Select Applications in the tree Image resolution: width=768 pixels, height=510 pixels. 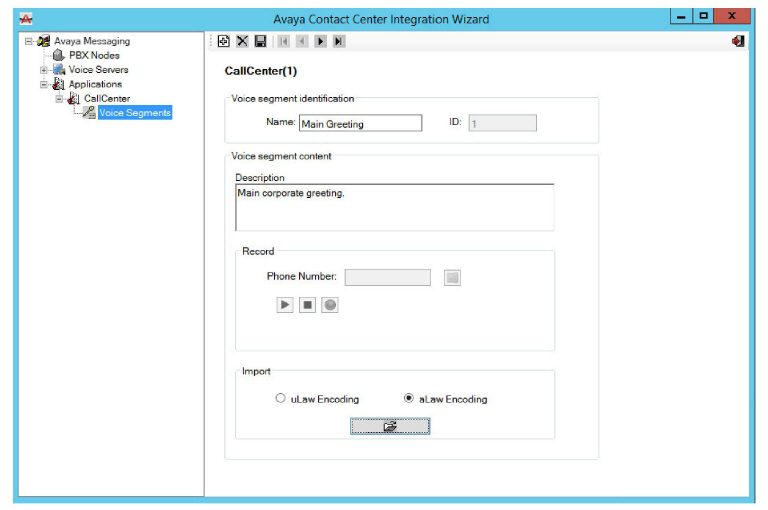pos(95,84)
